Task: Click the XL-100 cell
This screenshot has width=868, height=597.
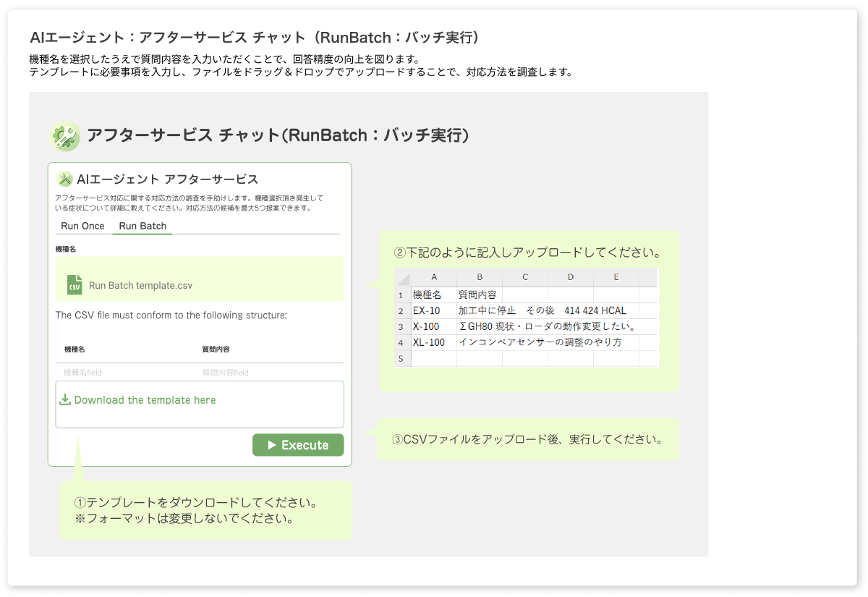Action: (x=434, y=343)
